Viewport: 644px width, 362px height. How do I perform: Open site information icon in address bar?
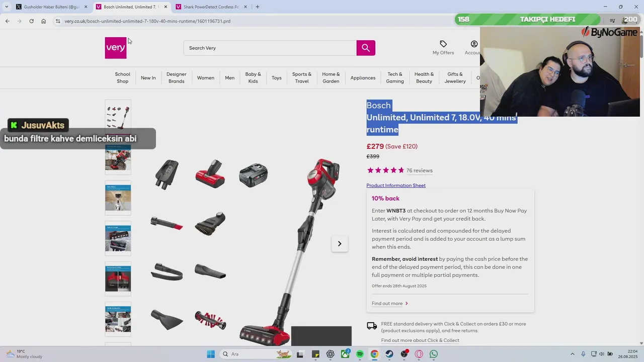[58, 21]
